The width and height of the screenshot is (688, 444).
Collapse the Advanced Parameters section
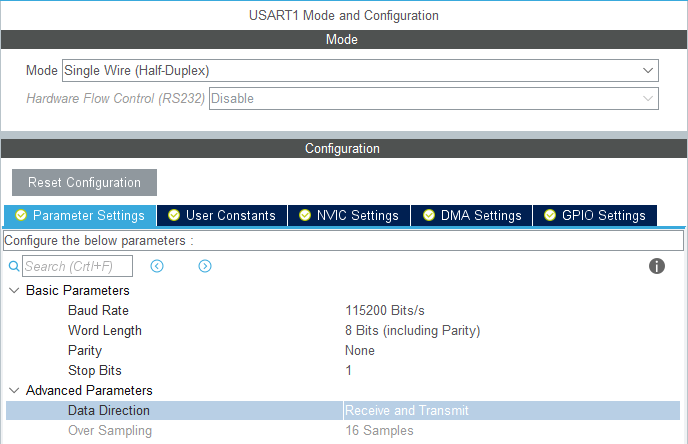pyautogui.click(x=14, y=391)
